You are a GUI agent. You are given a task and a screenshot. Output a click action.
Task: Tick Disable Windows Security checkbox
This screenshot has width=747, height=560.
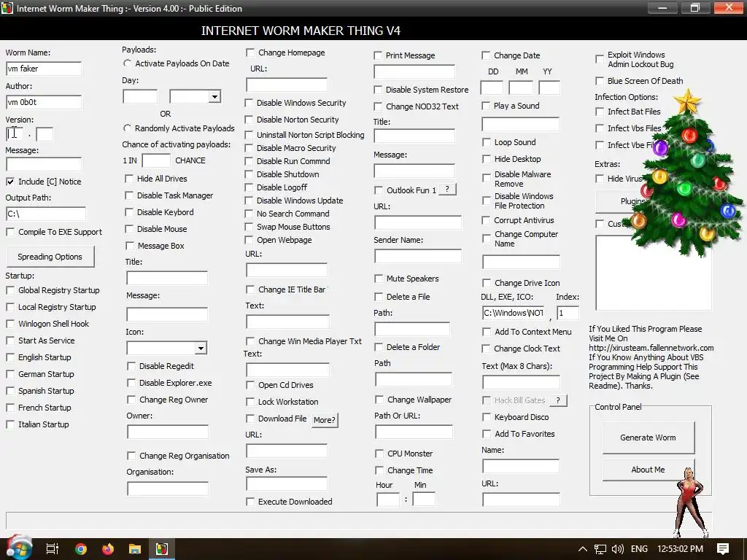[x=249, y=103]
